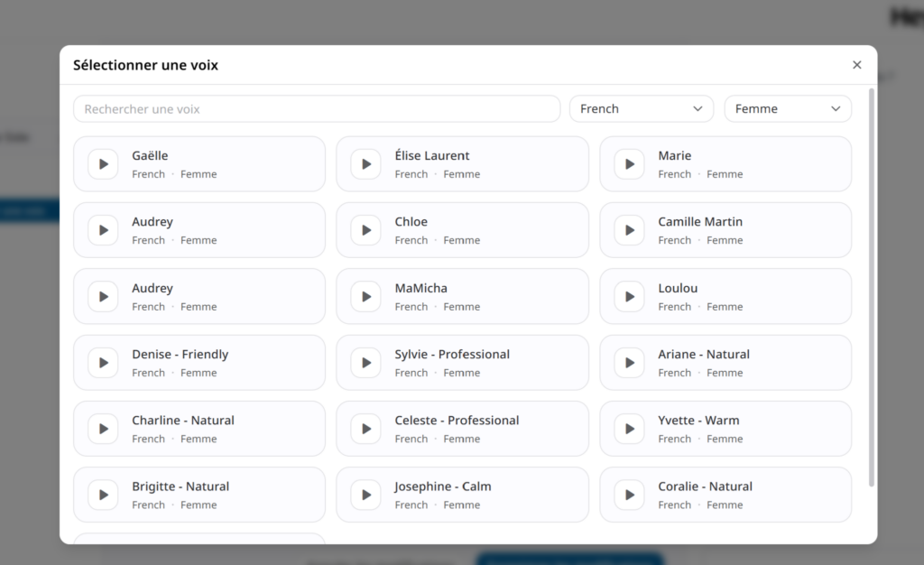Click the play icon for Yvette - Warm
This screenshot has height=565, width=924.
coord(629,429)
